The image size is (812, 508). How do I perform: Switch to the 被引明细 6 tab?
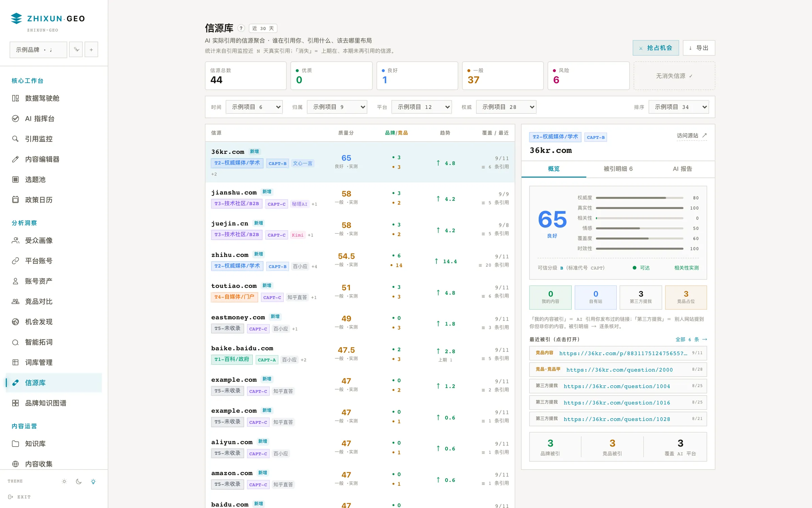point(618,169)
